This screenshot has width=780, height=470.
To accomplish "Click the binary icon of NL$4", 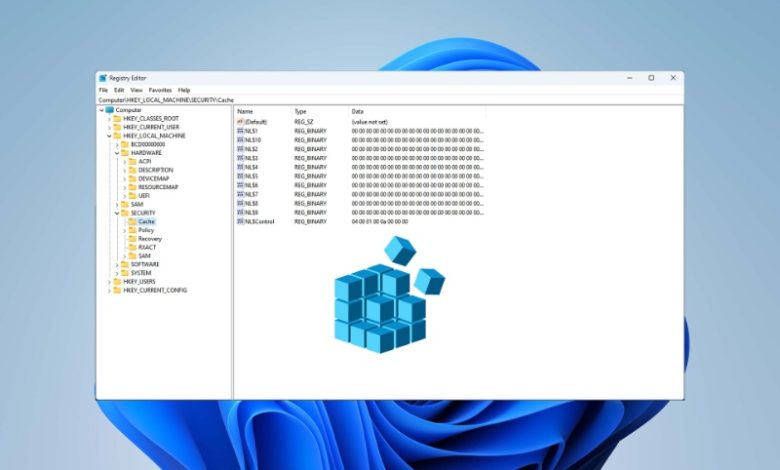I will pyautogui.click(x=240, y=167).
